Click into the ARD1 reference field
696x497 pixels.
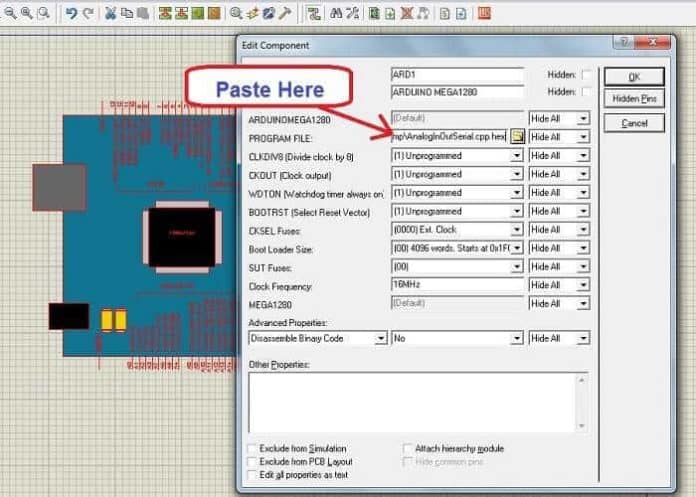[457, 75]
